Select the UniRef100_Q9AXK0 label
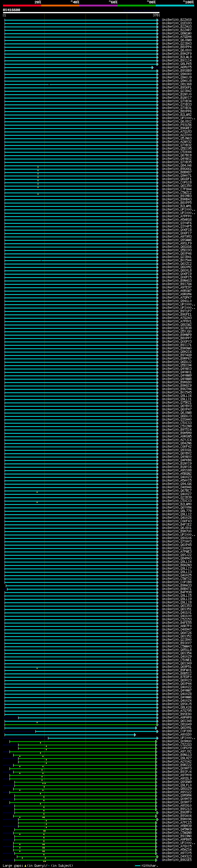The height and width of the screenshot is (868, 197). click(177, 74)
